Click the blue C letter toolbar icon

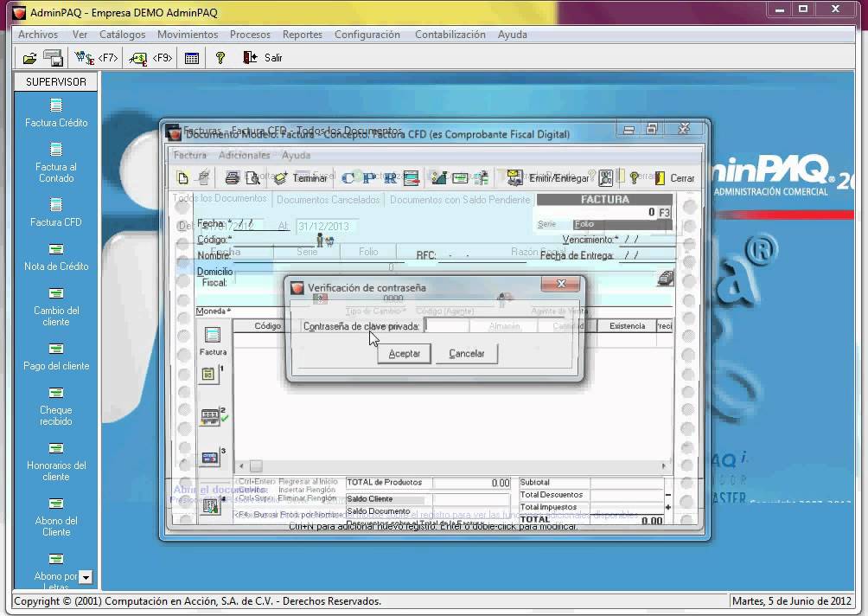point(348,178)
